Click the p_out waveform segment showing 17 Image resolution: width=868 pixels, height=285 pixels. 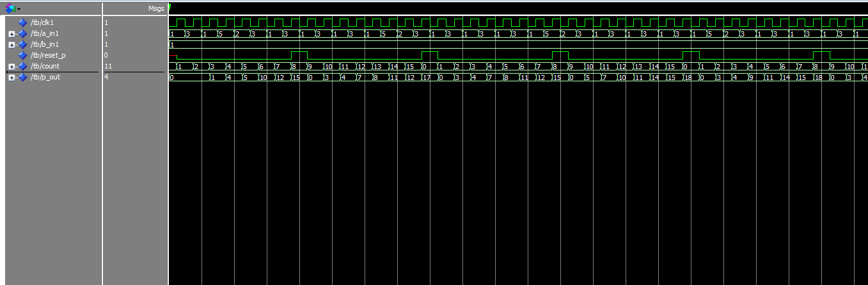(x=429, y=77)
